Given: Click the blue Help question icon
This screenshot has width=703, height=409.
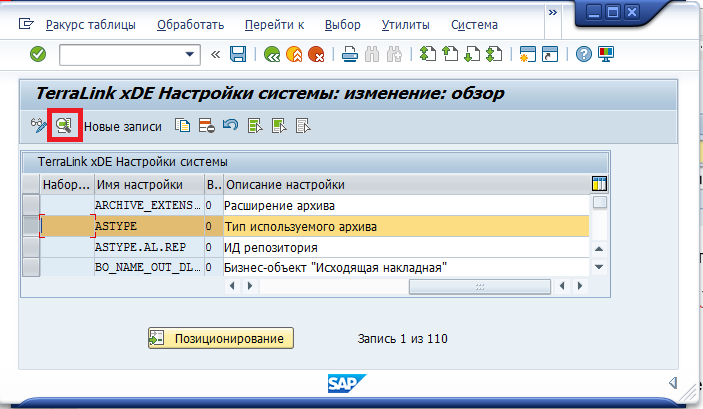Looking at the screenshot, I should (584, 54).
